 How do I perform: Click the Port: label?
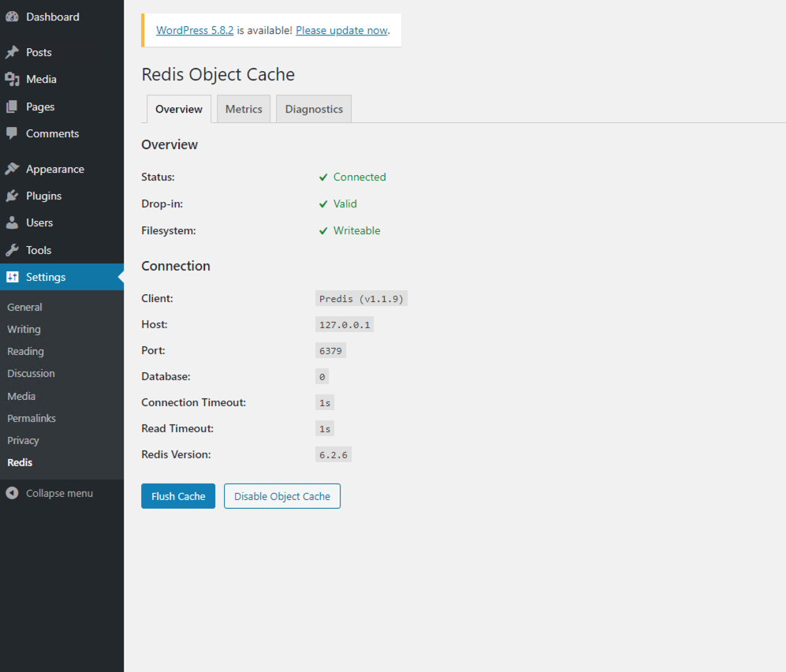pos(154,350)
